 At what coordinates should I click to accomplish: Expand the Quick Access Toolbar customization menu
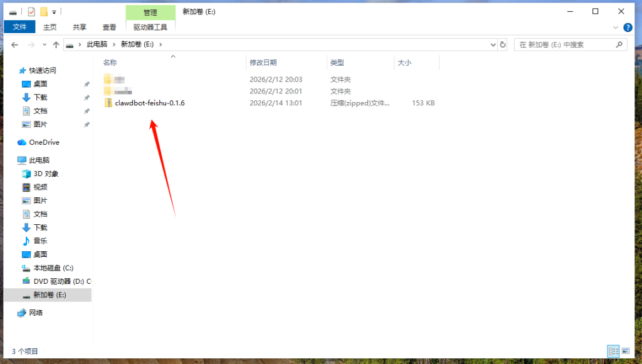pos(54,11)
